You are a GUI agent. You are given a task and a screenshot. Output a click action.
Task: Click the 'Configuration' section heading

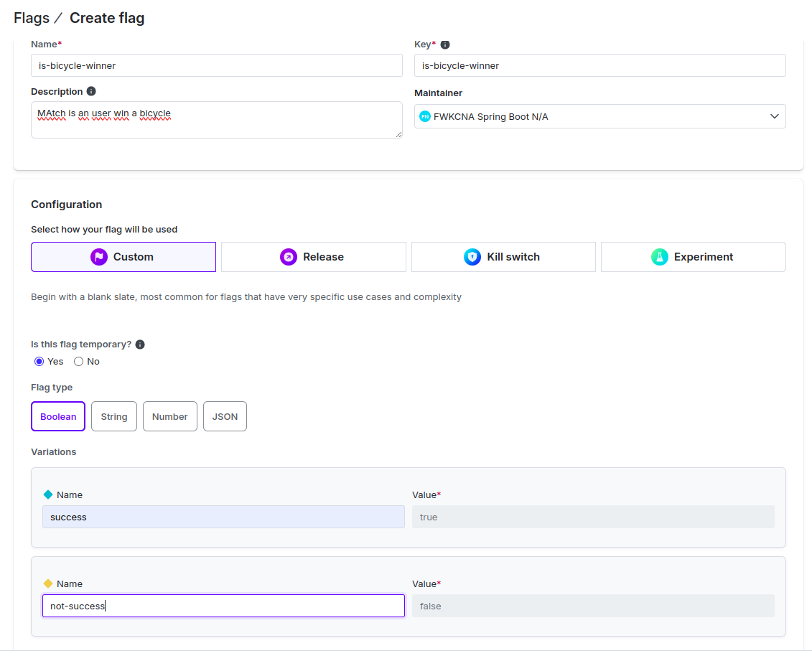[66, 205]
